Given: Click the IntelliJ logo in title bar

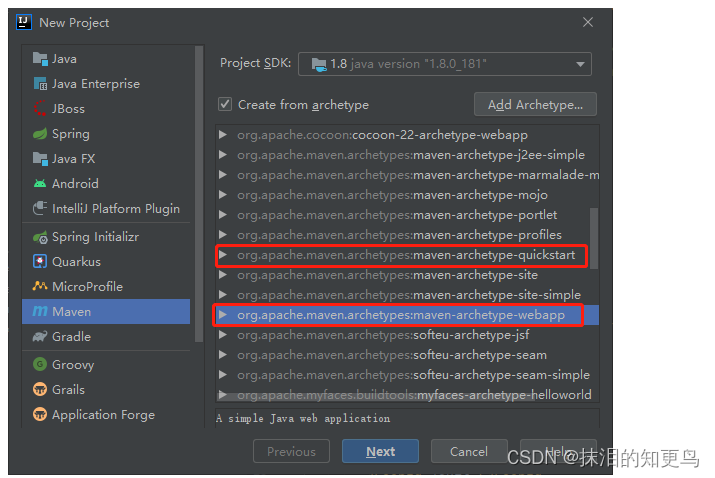Looking at the screenshot, I should tap(24, 22).
